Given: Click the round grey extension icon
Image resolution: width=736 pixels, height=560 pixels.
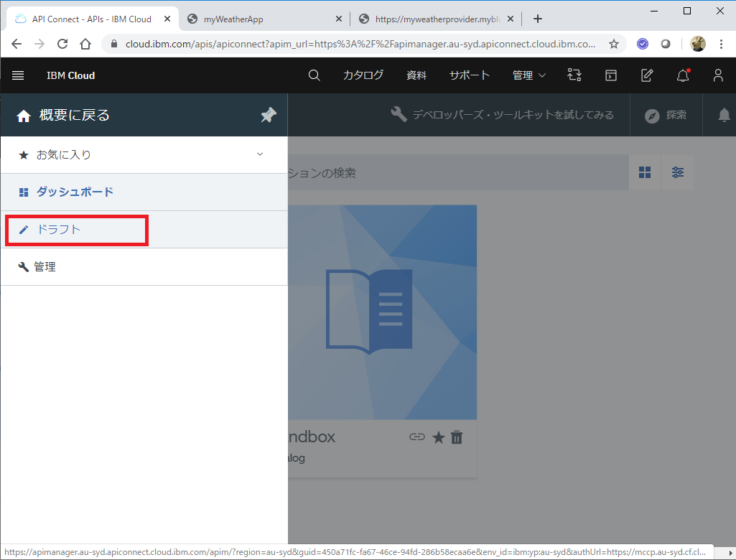Looking at the screenshot, I should point(666,44).
